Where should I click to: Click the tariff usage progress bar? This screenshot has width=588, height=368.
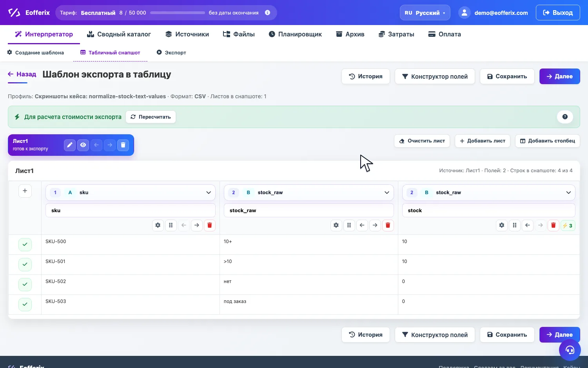[x=177, y=13]
